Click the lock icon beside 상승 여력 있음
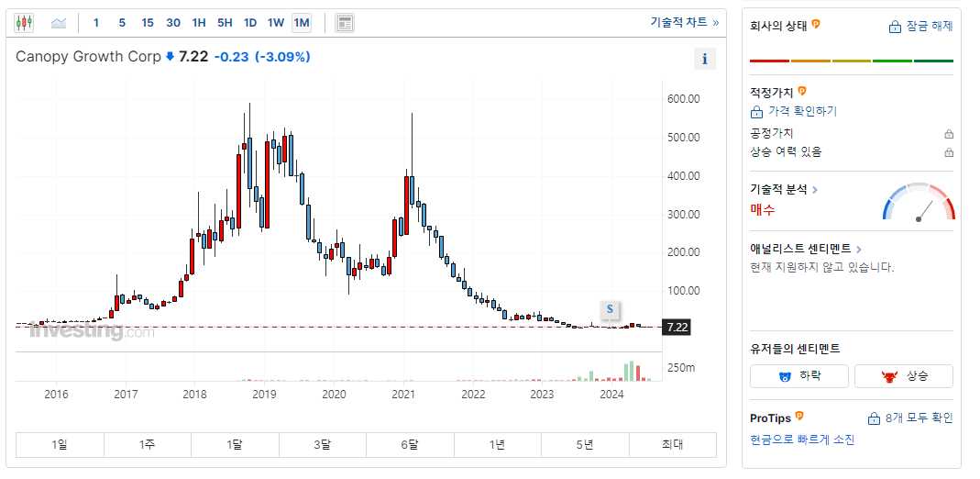 click(x=949, y=152)
